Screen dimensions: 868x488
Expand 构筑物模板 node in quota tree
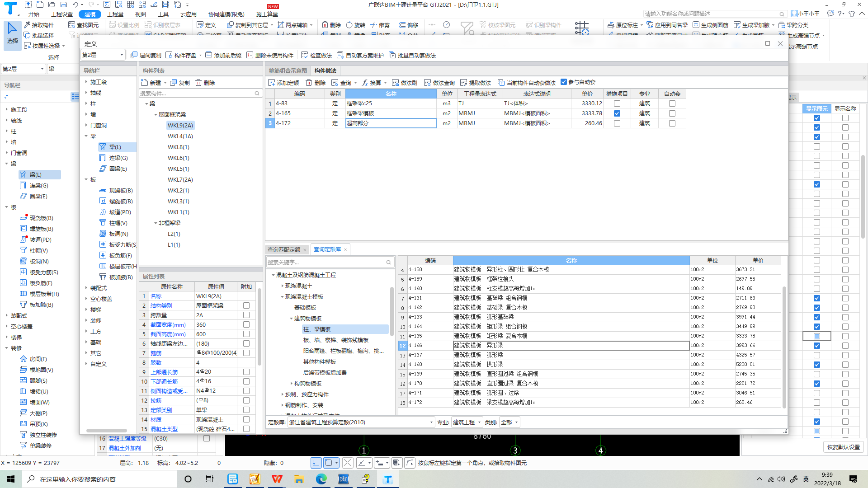(x=291, y=384)
